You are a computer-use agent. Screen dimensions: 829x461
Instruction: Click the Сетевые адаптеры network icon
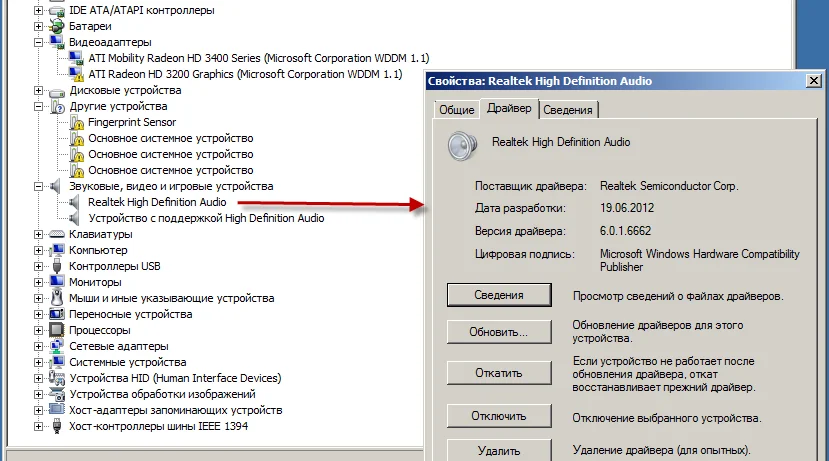[x=57, y=346]
